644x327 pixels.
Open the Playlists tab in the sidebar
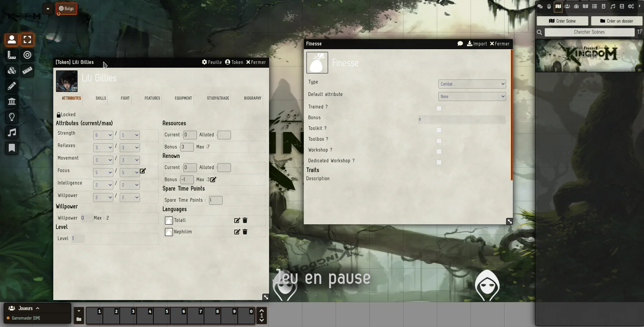click(613, 6)
